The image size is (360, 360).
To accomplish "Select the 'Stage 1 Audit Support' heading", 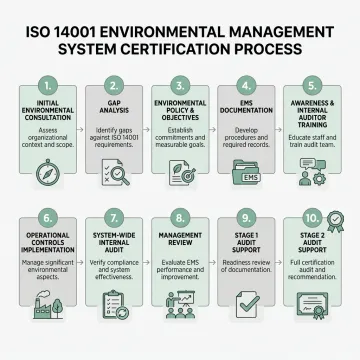I will pyautogui.click(x=246, y=242).
